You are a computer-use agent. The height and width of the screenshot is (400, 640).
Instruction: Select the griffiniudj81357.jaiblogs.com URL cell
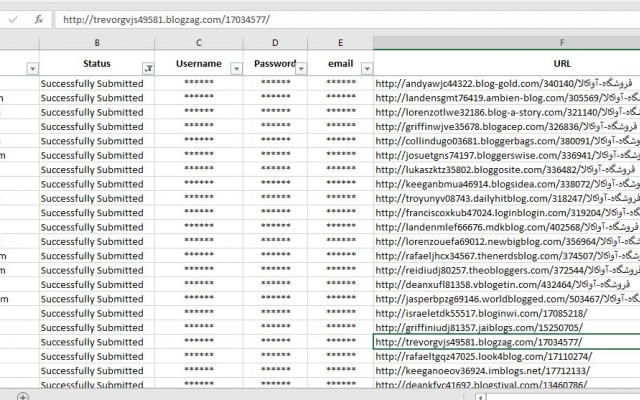507,327
